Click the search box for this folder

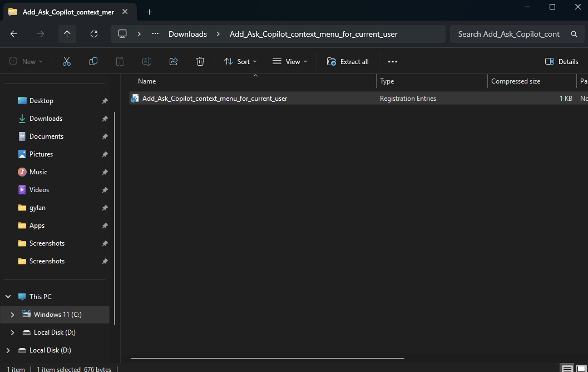pyautogui.click(x=517, y=34)
